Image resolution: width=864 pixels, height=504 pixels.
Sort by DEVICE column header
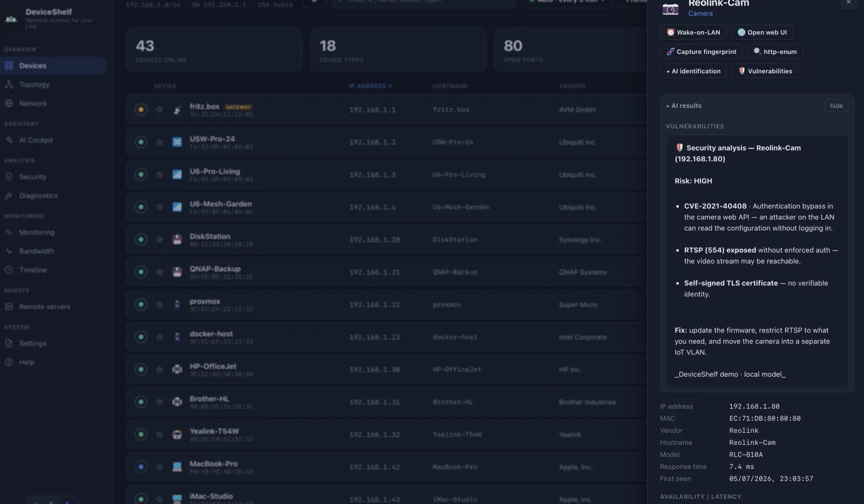(x=165, y=86)
